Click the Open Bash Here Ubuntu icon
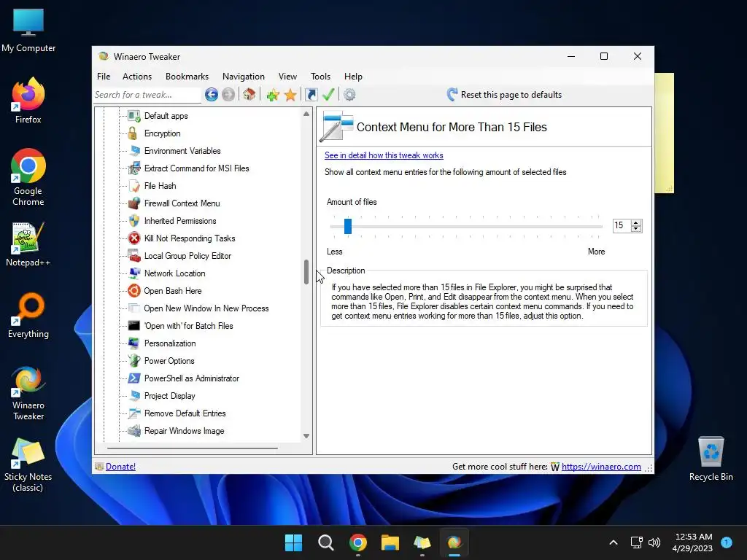Viewport: 747px width, 560px height. click(x=134, y=290)
